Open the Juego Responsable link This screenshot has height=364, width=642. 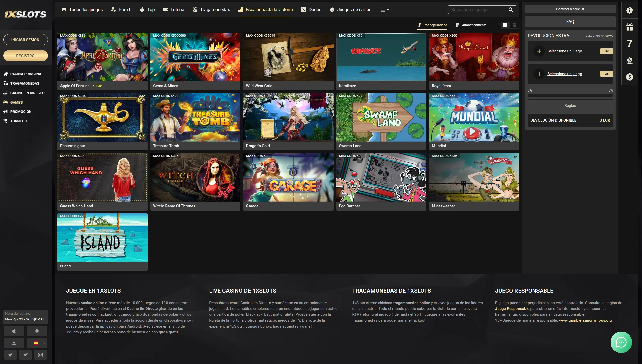click(512, 309)
